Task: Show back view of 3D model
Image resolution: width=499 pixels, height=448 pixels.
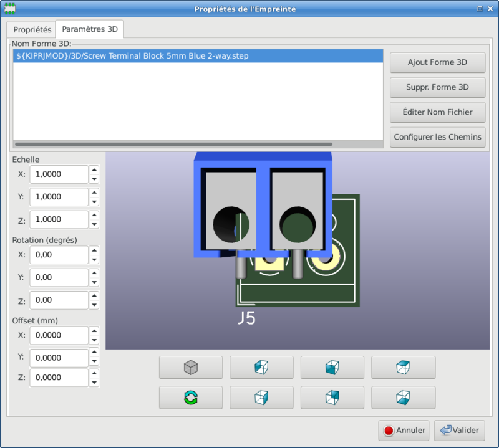Action: point(332,398)
